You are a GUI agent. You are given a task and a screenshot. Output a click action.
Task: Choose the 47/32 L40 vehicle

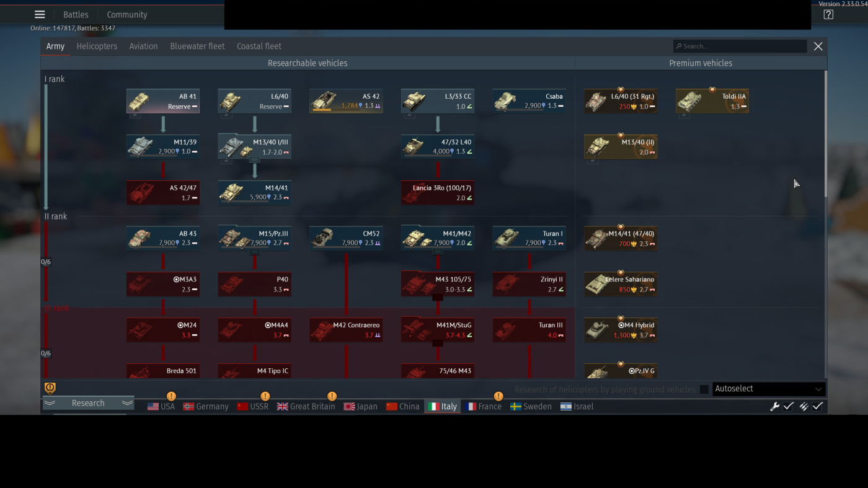438,147
